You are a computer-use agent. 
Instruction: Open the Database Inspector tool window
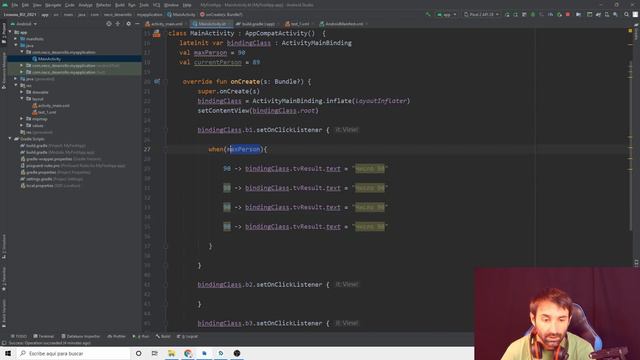(x=80, y=336)
